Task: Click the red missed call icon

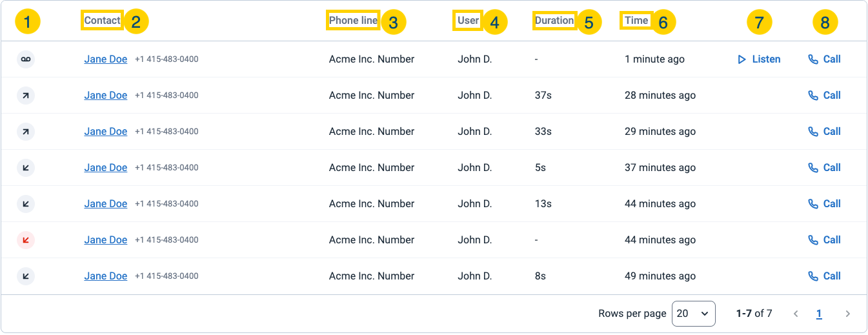Action: tap(26, 240)
